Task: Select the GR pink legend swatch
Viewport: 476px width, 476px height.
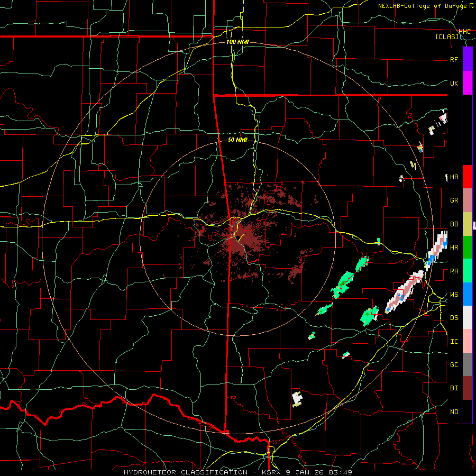Action: click(467, 200)
